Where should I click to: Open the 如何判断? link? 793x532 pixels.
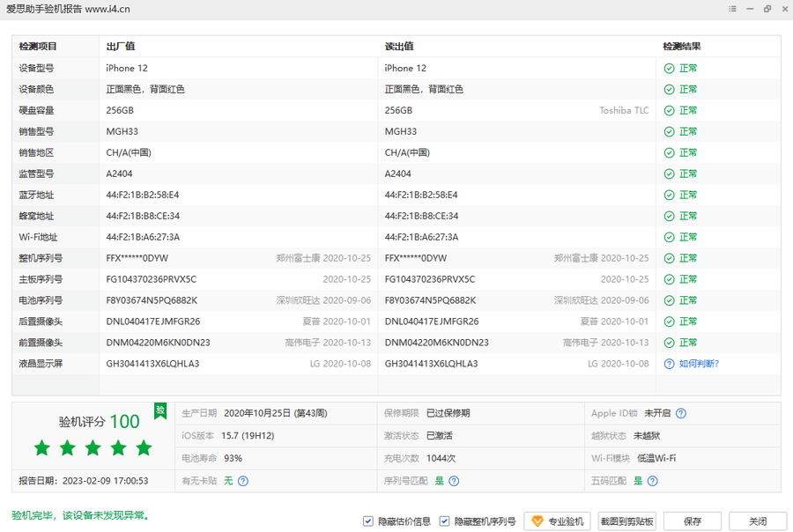699,364
